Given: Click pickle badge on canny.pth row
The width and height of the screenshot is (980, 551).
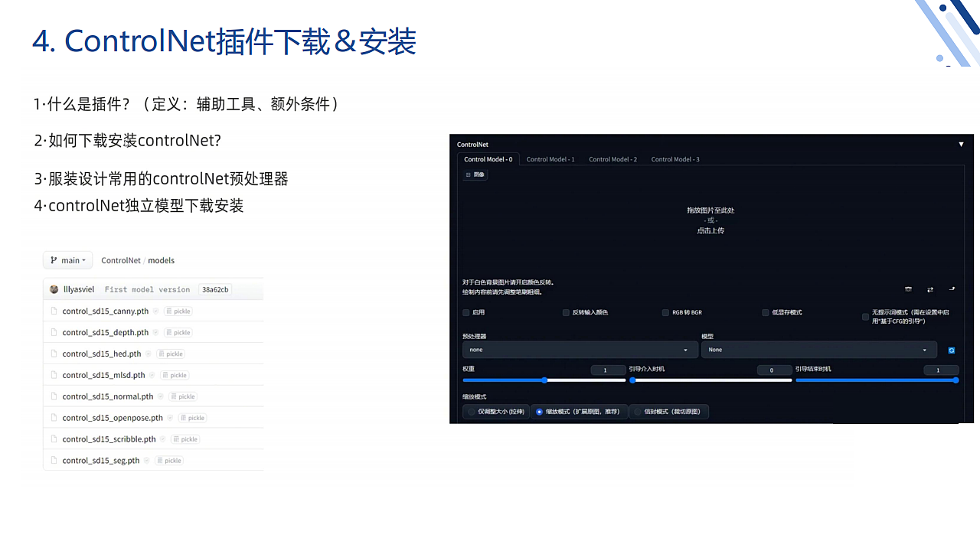Looking at the screenshot, I should coord(178,311).
